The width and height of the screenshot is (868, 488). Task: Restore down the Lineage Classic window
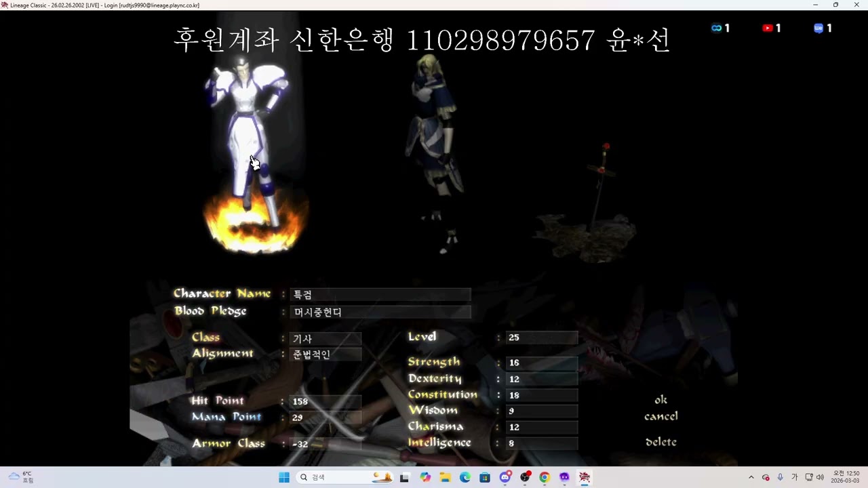(x=835, y=5)
